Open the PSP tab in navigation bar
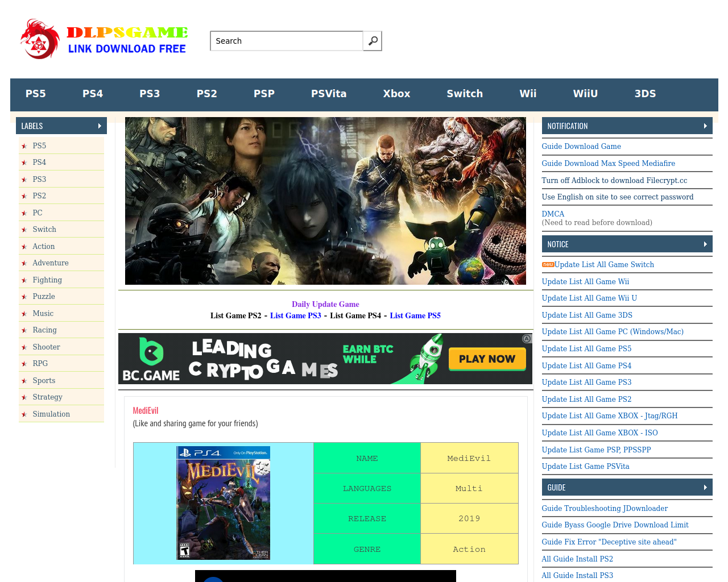The height and width of the screenshot is (582, 728). [x=264, y=94]
